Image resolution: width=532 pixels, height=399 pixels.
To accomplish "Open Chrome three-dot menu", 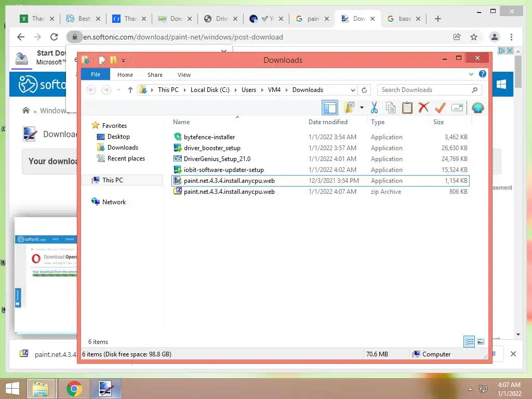I will (x=511, y=37).
